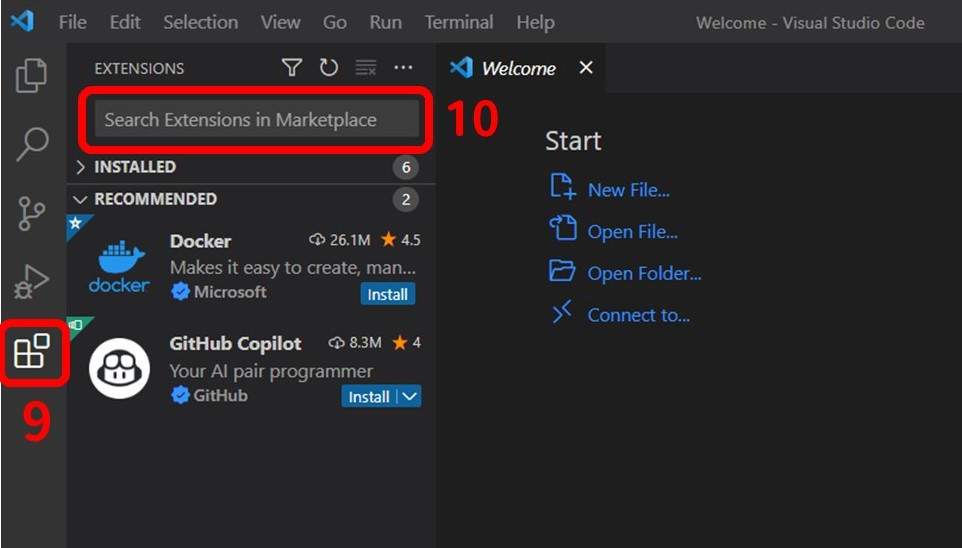The height and width of the screenshot is (548, 962).
Task: Click the Open Folder icon under Start
Action: [562, 270]
